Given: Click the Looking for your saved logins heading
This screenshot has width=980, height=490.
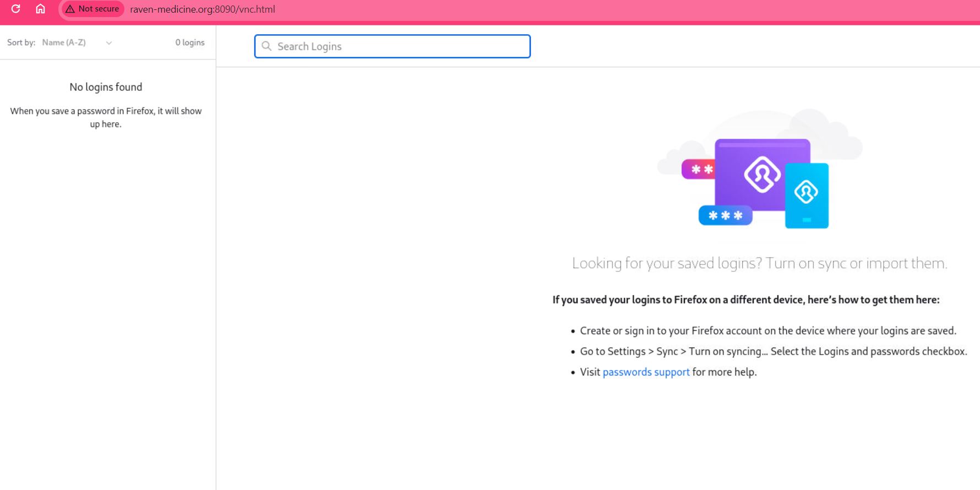Looking at the screenshot, I should (x=759, y=263).
